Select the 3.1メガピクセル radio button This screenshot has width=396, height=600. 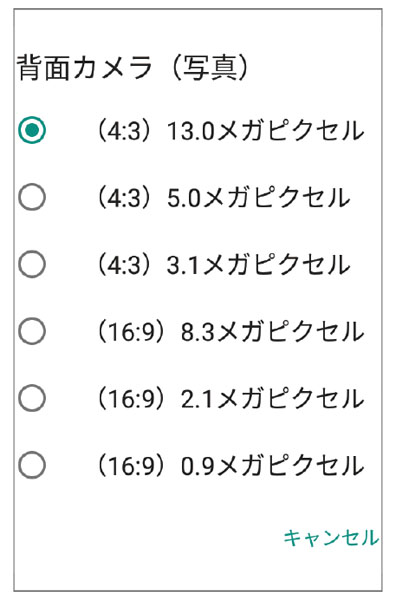(x=32, y=264)
